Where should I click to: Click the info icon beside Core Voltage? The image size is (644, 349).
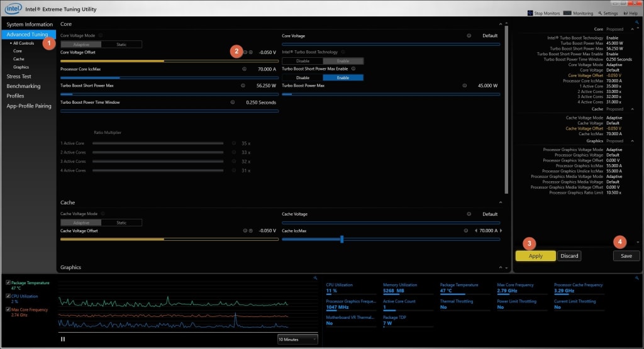pyautogui.click(x=469, y=35)
